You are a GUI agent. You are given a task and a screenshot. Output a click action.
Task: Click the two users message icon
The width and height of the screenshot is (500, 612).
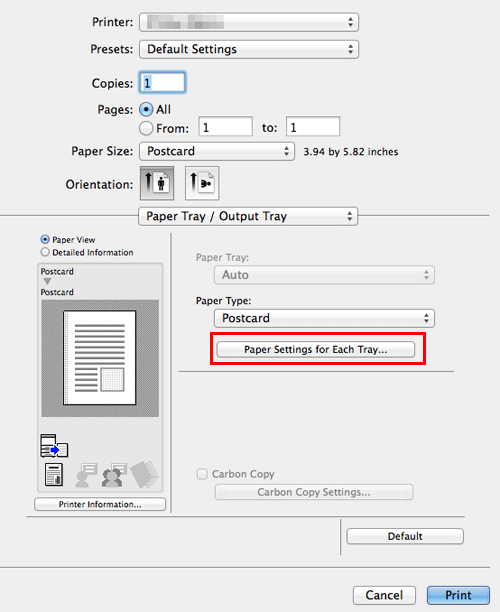pos(114,475)
